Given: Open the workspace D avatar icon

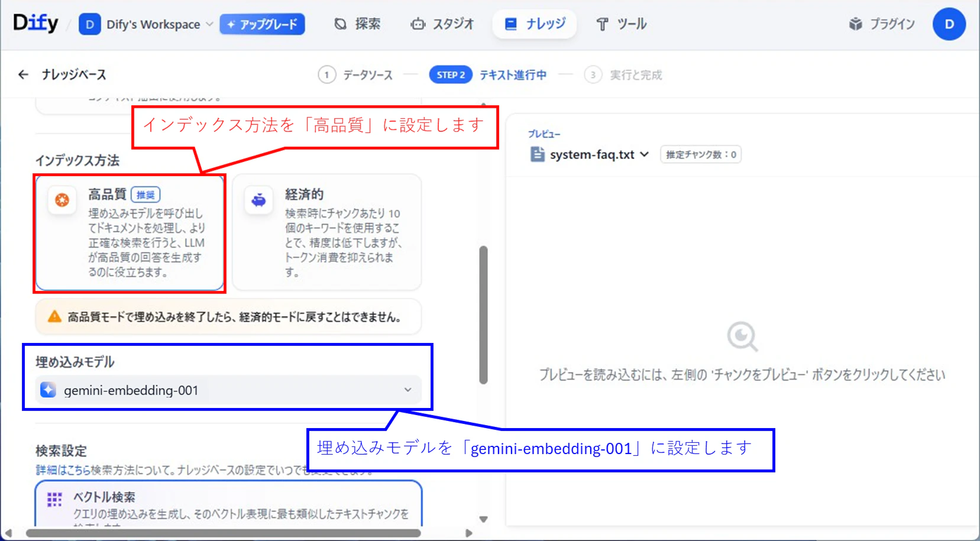Looking at the screenshot, I should click(89, 24).
